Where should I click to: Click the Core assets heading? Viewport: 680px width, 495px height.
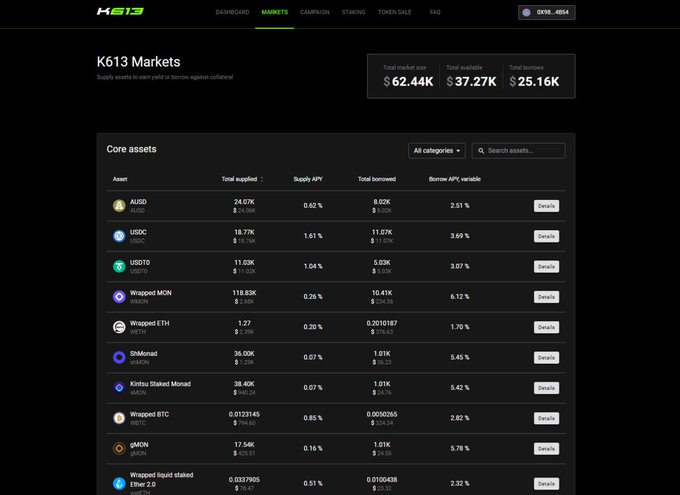coord(131,149)
